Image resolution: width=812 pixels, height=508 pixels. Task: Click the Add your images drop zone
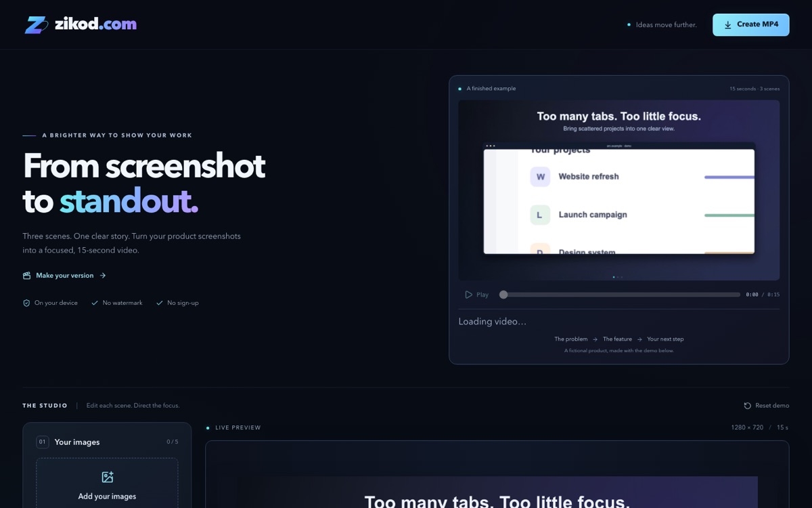107,484
